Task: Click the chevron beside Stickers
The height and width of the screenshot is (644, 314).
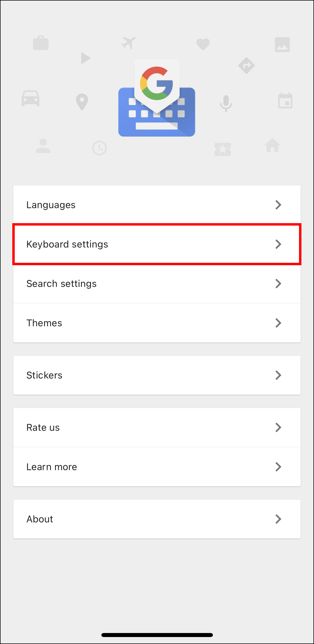Action: coord(278,375)
